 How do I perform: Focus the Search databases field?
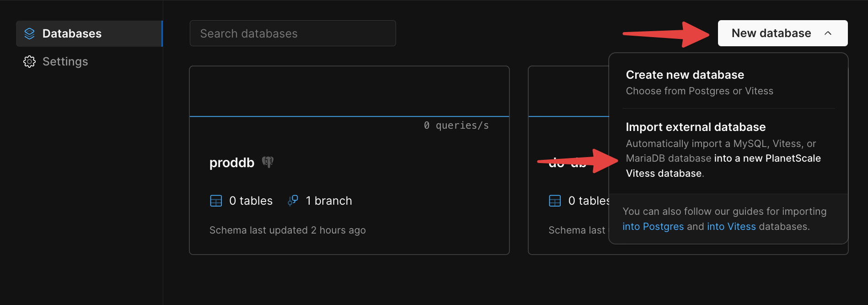[x=293, y=33]
